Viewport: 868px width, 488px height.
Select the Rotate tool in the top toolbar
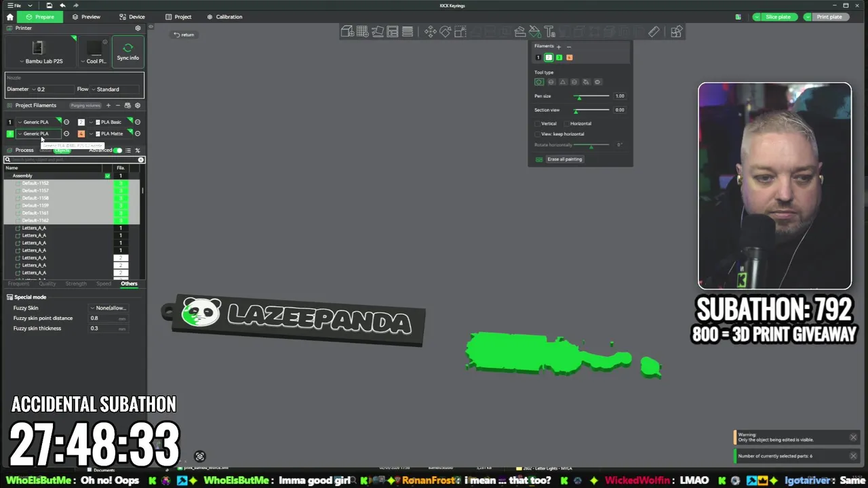pos(445,32)
